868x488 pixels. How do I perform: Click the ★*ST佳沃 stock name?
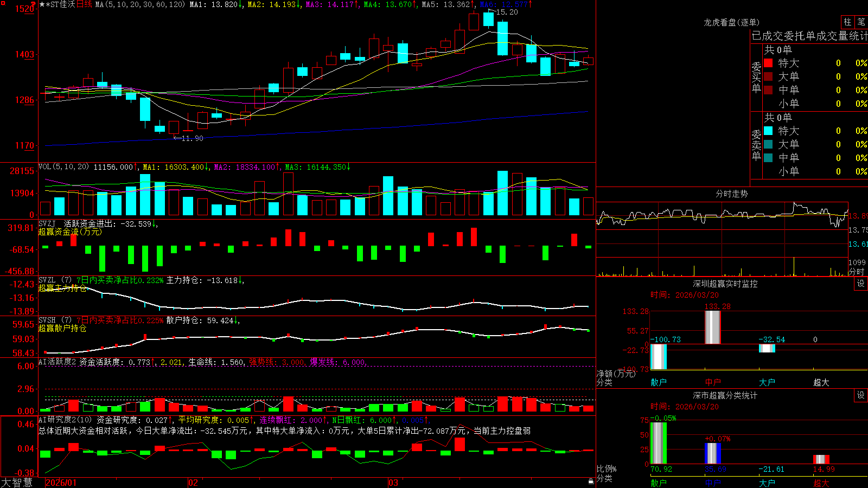pos(57,4)
